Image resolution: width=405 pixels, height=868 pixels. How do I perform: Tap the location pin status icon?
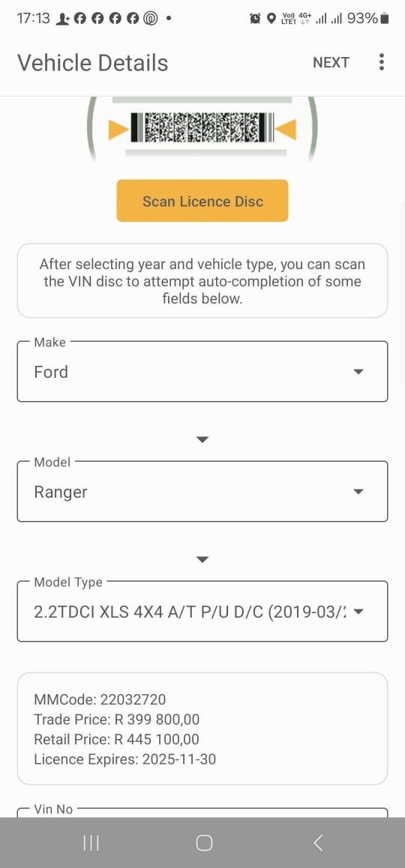point(271,19)
